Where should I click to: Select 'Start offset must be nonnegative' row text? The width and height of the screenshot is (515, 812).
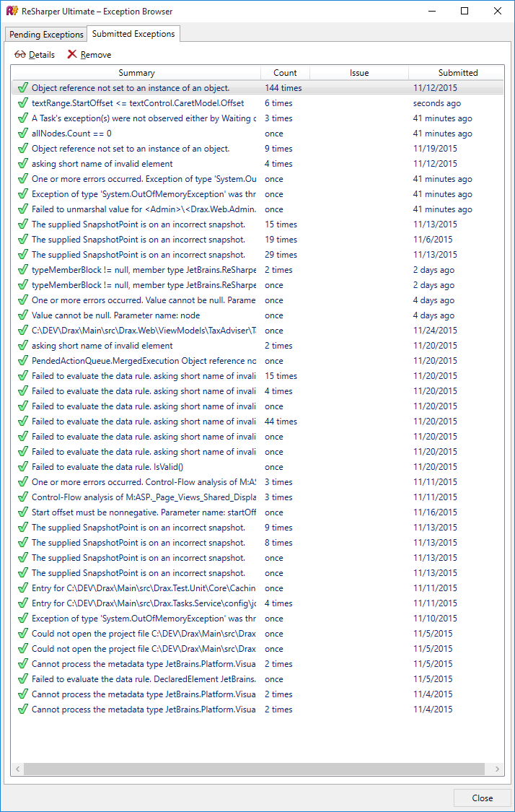coord(144,512)
